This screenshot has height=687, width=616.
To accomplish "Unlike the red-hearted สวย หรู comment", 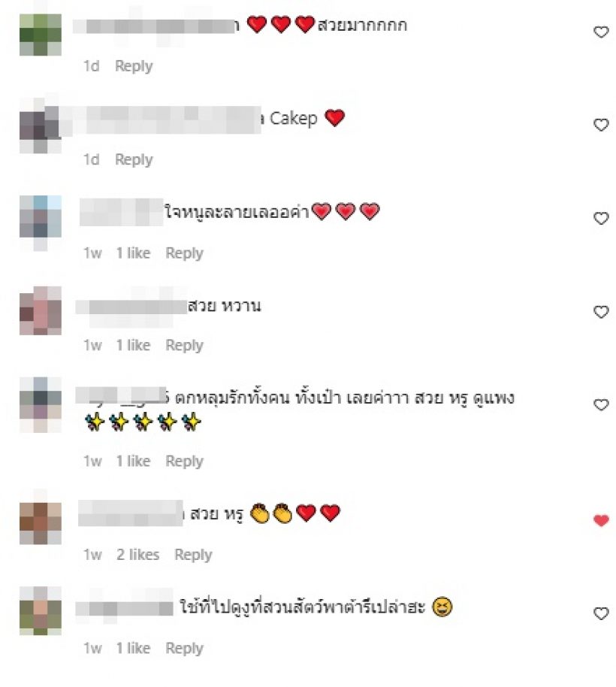I will [601, 520].
